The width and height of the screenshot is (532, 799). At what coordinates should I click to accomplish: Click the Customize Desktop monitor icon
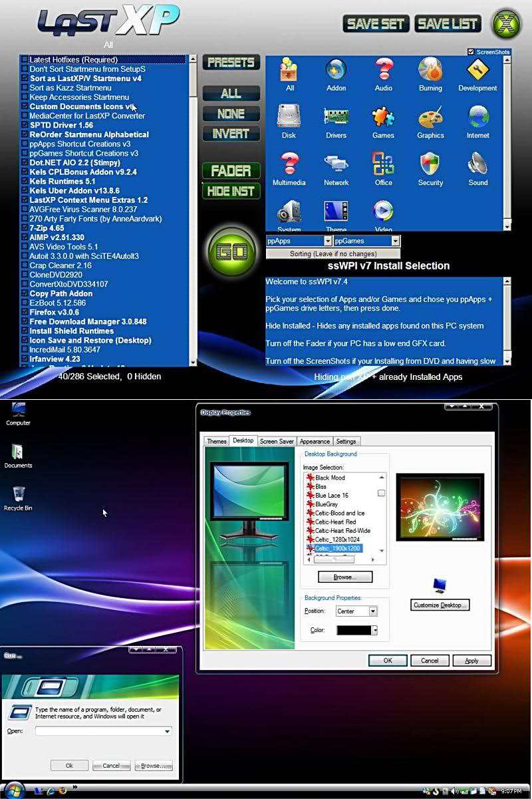pyautogui.click(x=440, y=585)
